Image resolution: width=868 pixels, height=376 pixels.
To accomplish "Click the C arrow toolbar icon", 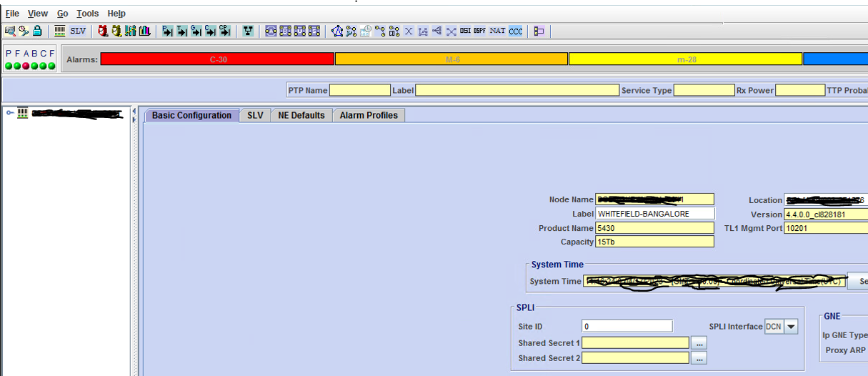I will tap(210, 31).
